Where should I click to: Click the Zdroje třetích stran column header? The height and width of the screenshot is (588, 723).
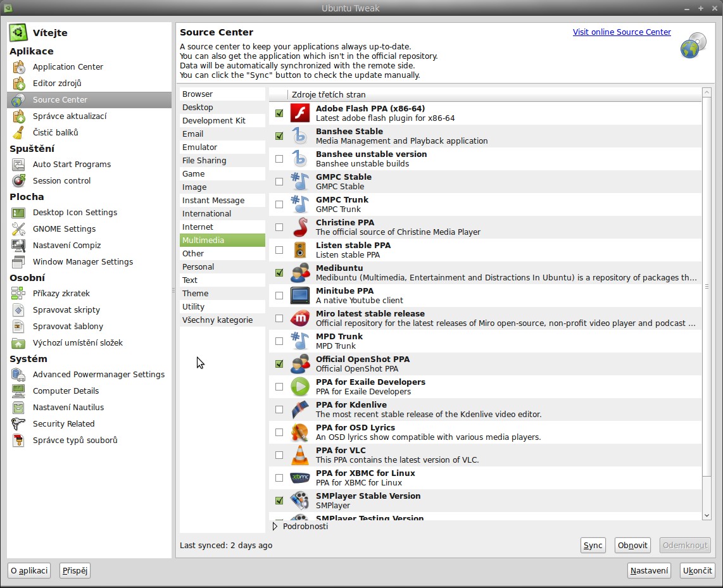tap(494, 94)
